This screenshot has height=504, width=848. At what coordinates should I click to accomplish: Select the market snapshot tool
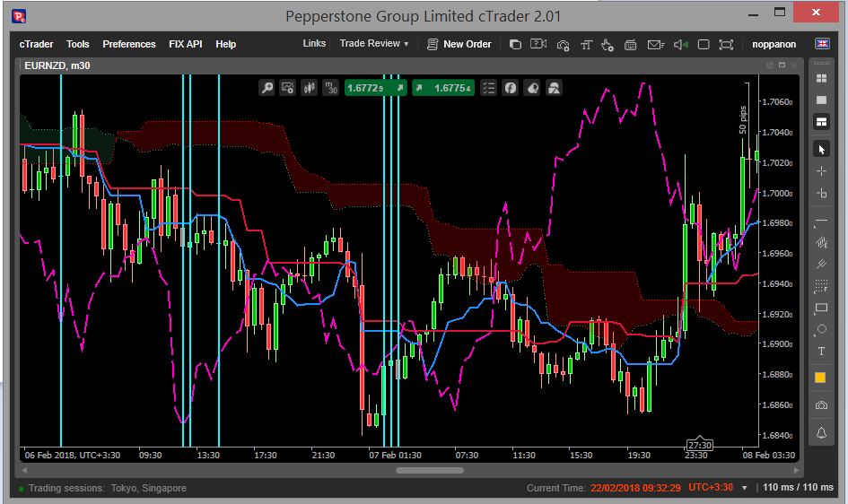tap(821, 193)
